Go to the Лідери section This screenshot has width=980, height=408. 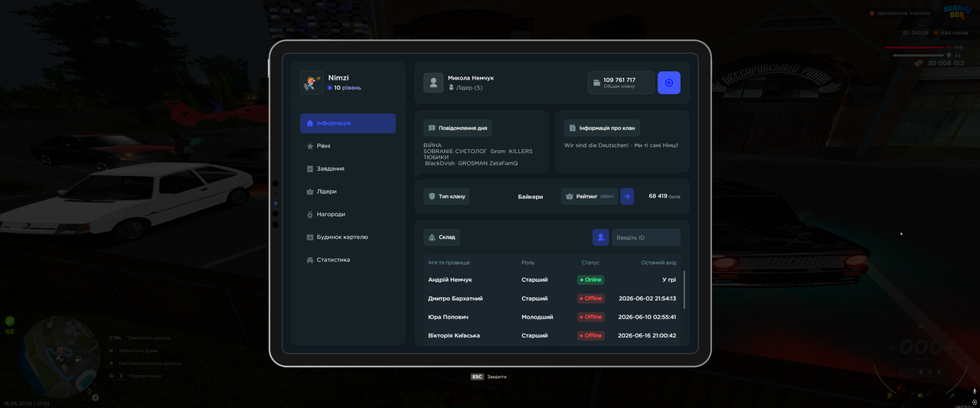pyautogui.click(x=348, y=191)
